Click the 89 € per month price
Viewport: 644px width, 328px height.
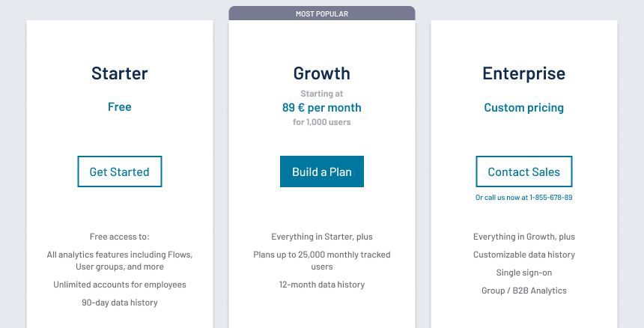click(x=321, y=108)
